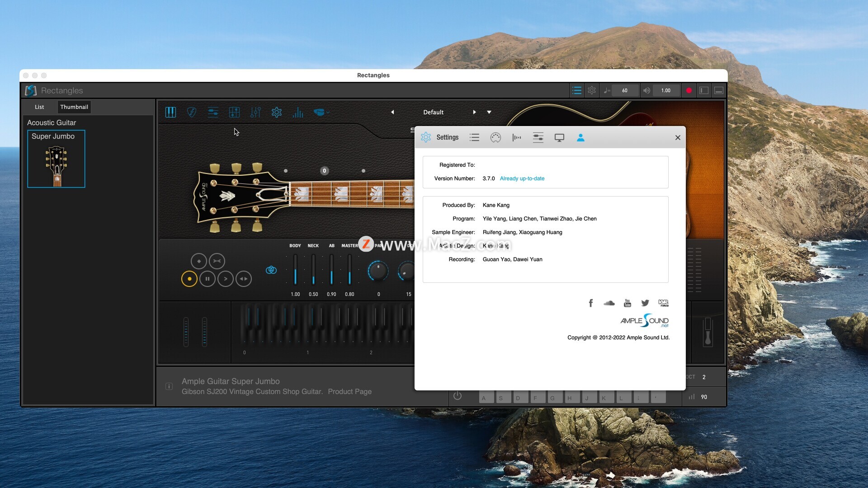Click the Already up-to-date link

coord(522,178)
